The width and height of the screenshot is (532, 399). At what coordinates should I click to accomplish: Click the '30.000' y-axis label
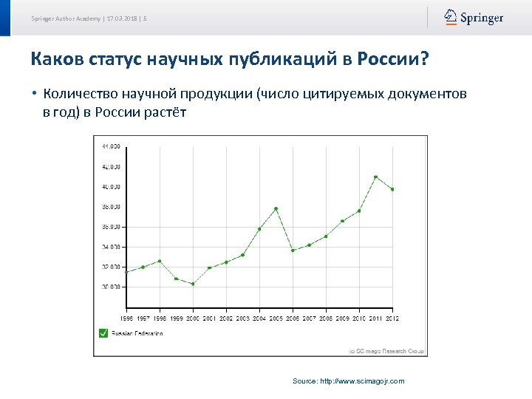click(111, 287)
